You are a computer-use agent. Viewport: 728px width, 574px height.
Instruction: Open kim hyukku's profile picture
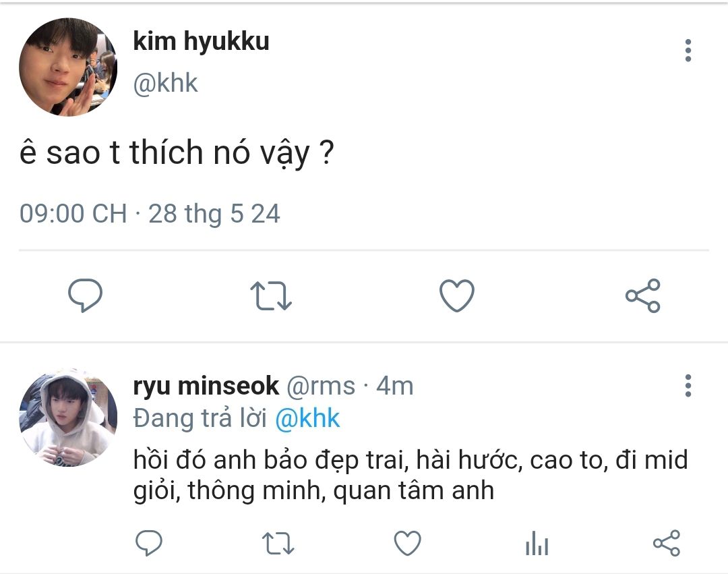pyautogui.click(x=68, y=67)
